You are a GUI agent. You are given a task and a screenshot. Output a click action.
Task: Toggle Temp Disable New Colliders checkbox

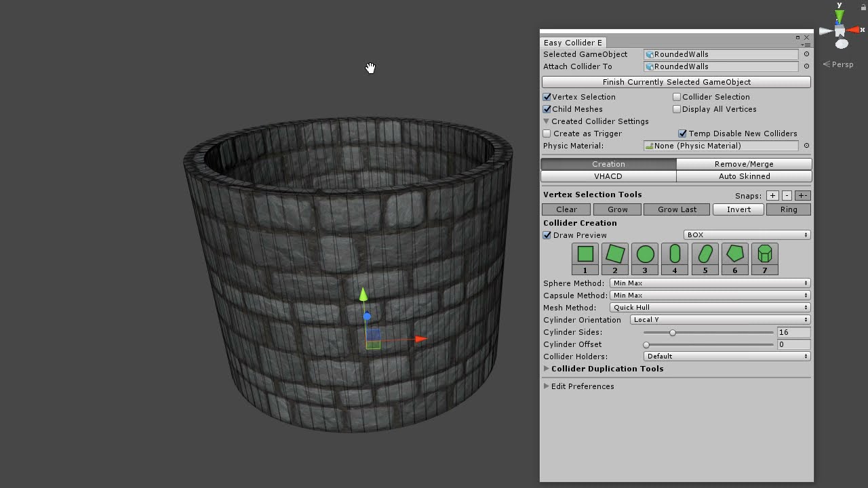coord(683,134)
